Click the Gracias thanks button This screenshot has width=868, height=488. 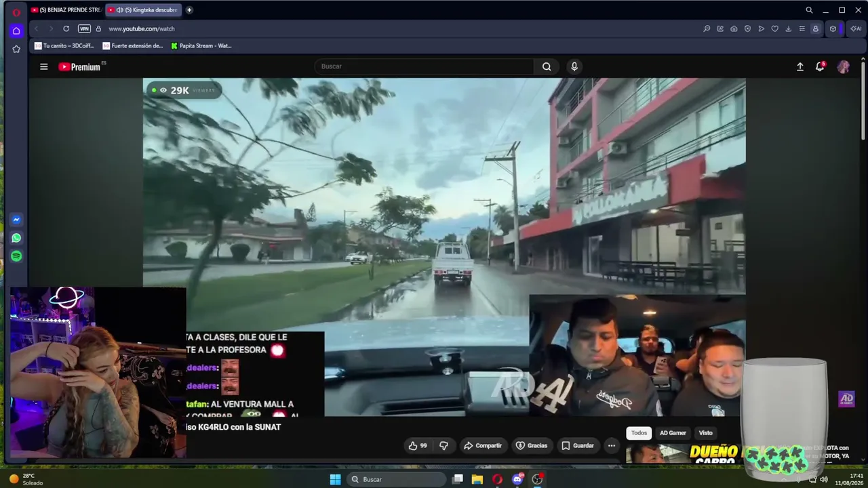[x=532, y=445]
